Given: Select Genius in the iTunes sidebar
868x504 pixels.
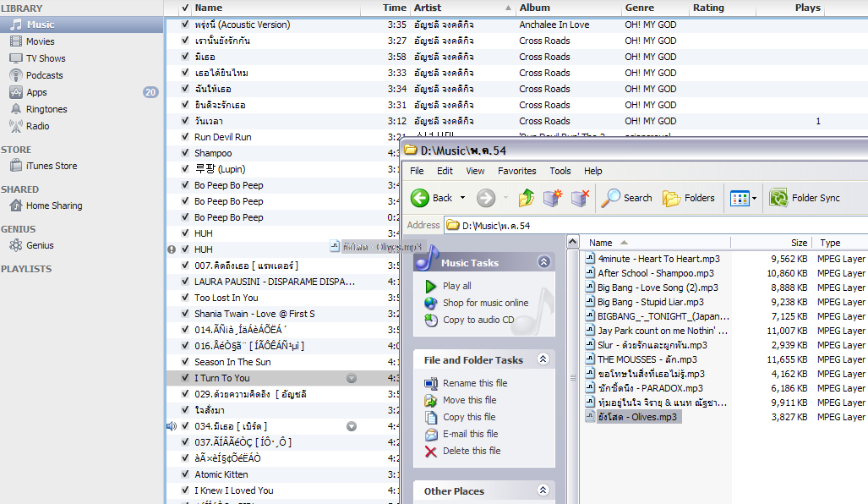Looking at the screenshot, I should point(40,245).
